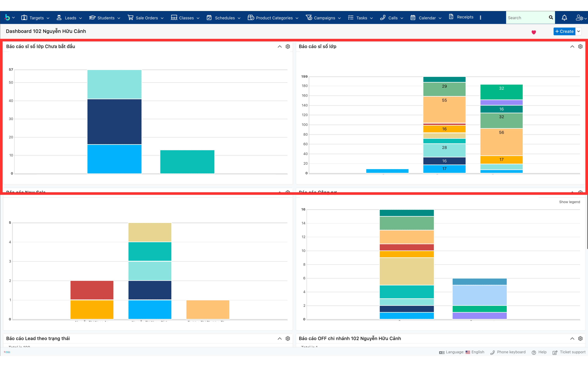Click the Create button
The image size is (588, 367).
(x=564, y=31)
